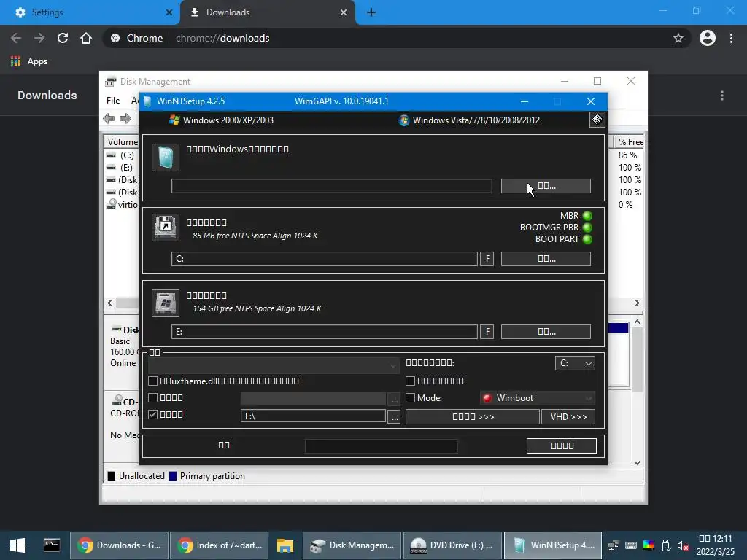Open Downloads page more actions menu
Image resolution: width=747 pixels, height=560 pixels.
(x=722, y=96)
